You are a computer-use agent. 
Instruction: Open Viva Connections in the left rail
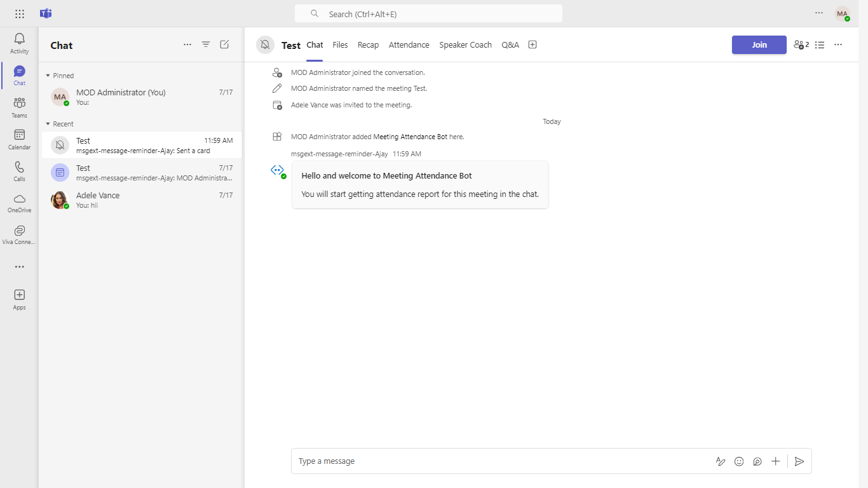click(x=20, y=234)
